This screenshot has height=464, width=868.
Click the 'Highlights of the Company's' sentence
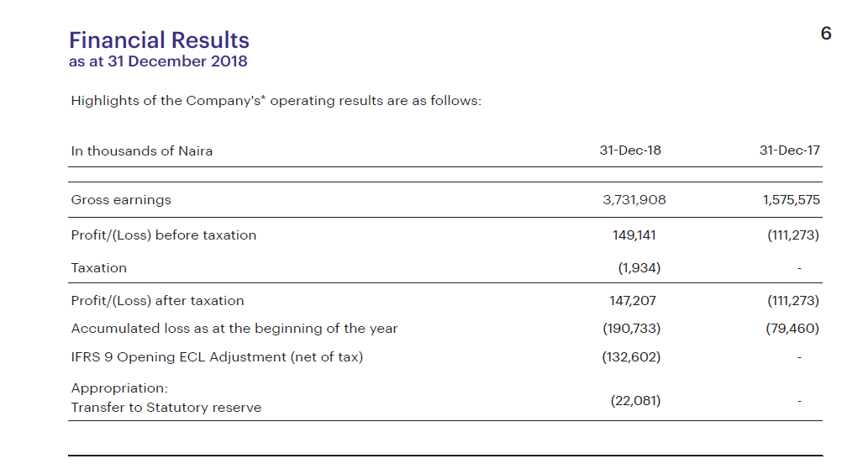[x=276, y=101]
